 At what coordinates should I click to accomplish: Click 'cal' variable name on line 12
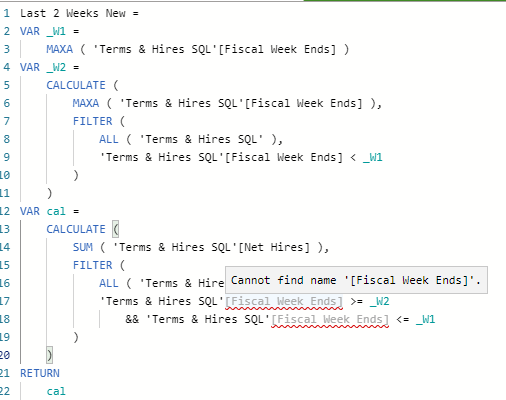point(56,211)
